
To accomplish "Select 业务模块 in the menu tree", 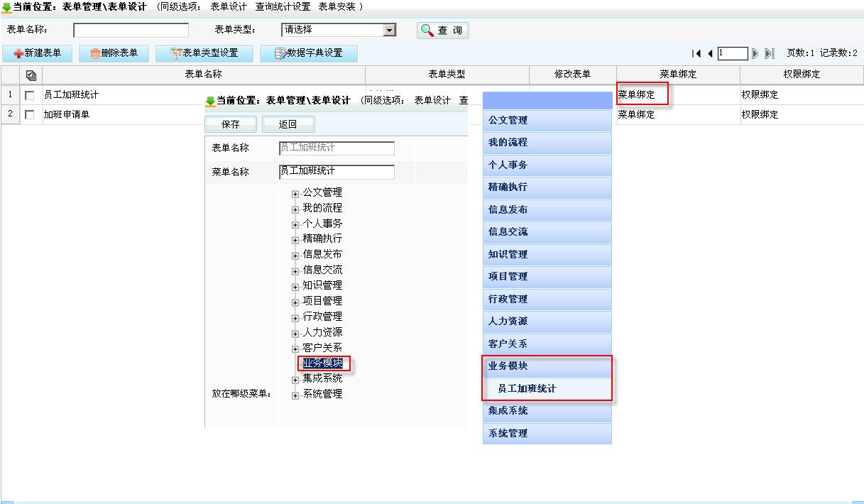I will (x=322, y=363).
